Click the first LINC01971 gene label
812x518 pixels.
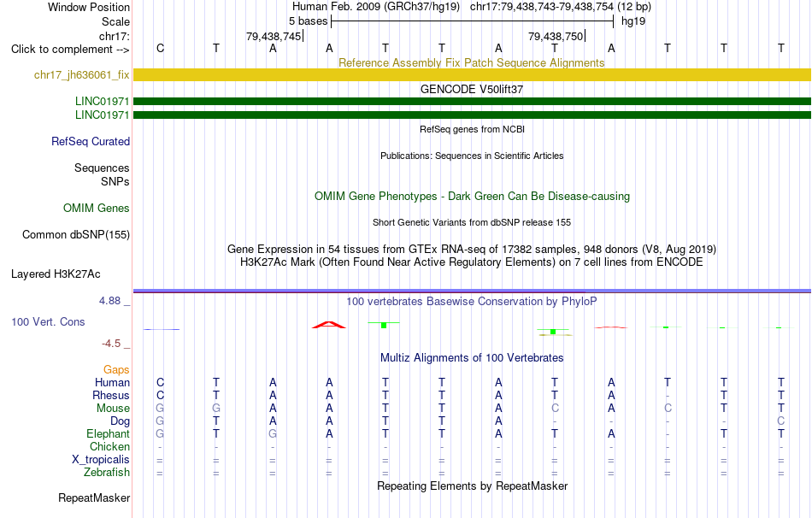(x=102, y=101)
